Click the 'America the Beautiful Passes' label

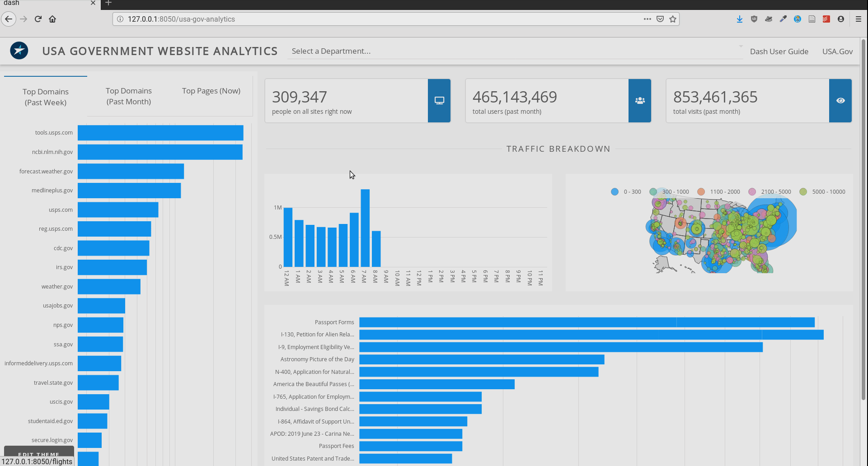point(314,384)
